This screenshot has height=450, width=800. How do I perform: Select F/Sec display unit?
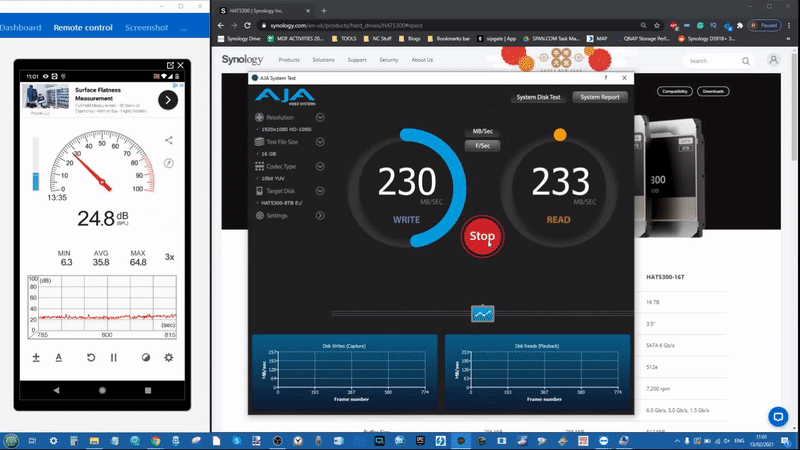coord(482,145)
